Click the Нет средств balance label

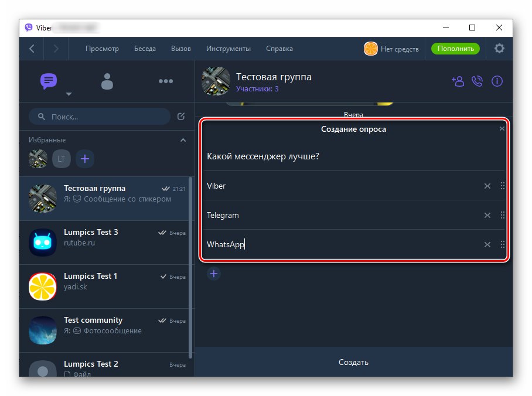coord(400,49)
